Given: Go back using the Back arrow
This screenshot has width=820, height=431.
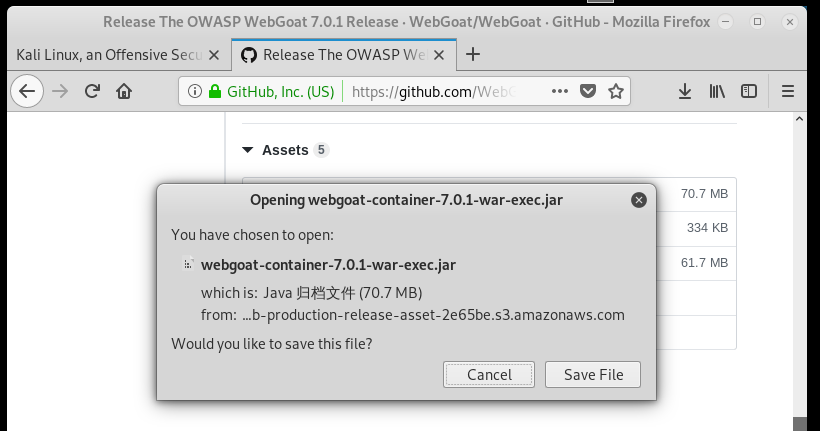Looking at the screenshot, I should [x=27, y=92].
